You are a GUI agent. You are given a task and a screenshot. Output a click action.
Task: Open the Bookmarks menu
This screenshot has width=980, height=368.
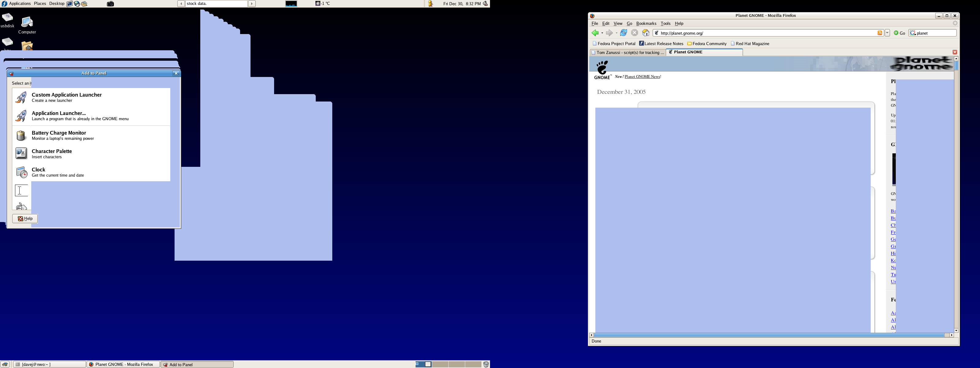pyautogui.click(x=646, y=24)
